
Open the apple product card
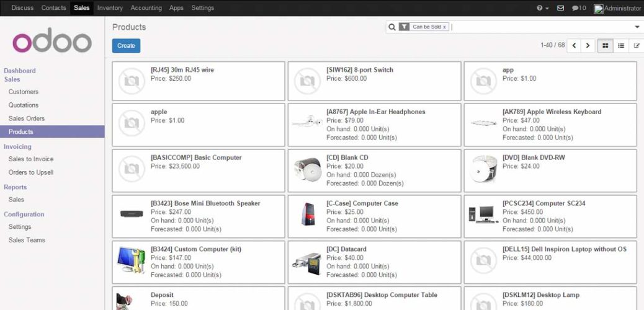199,125
